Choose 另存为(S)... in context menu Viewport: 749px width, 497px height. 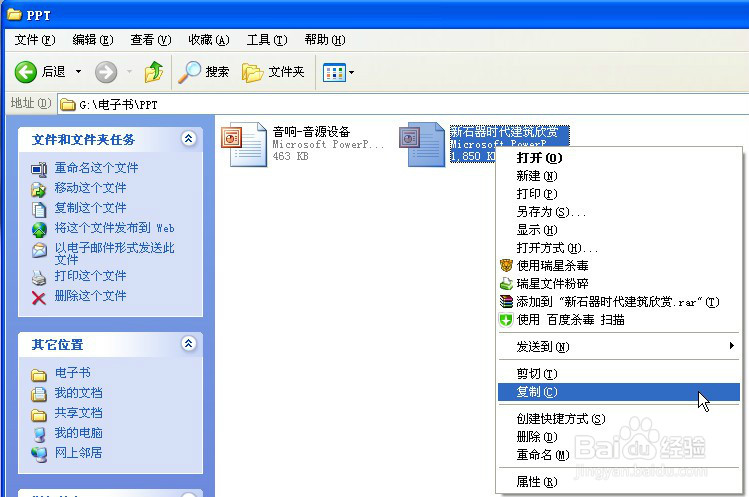(619, 212)
